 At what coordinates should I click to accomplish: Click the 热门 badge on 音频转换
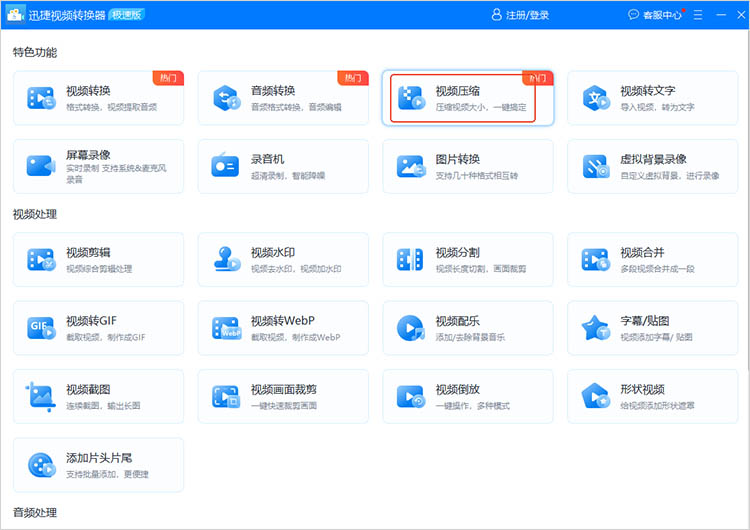[353, 78]
